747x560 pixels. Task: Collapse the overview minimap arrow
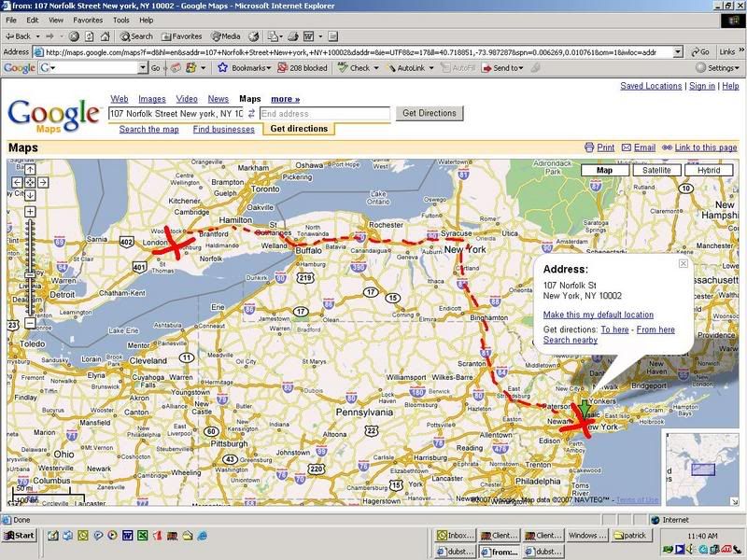pos(734,501)
